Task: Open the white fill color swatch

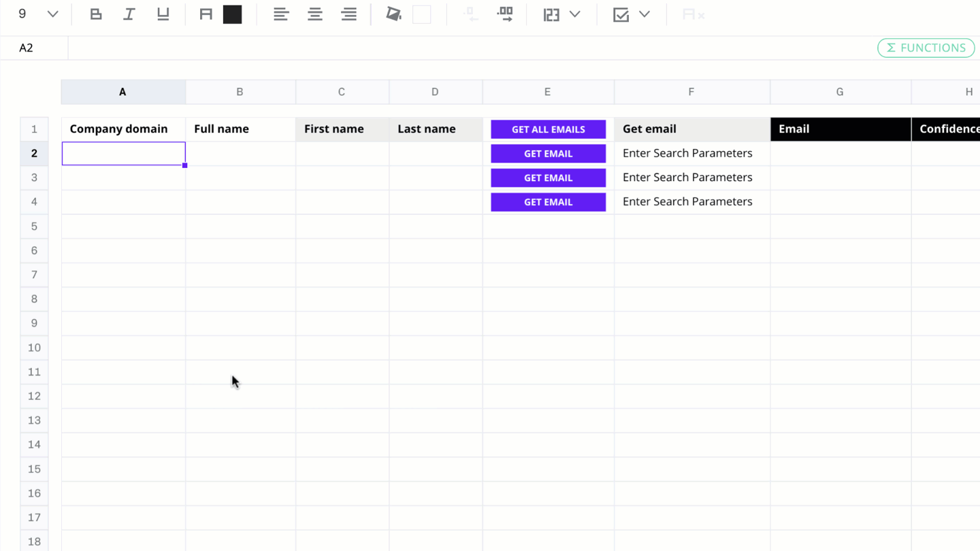Action: tap(422, 14)
